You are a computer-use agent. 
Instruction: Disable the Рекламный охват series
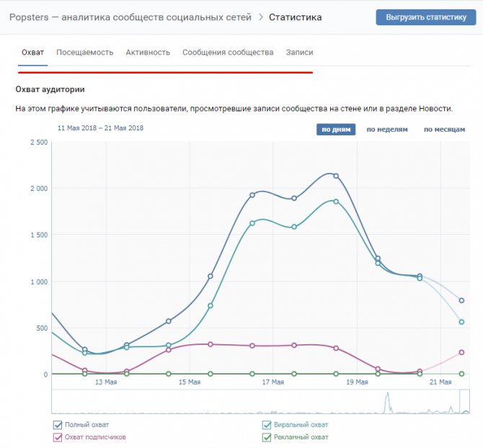click(x=267, y=436)
